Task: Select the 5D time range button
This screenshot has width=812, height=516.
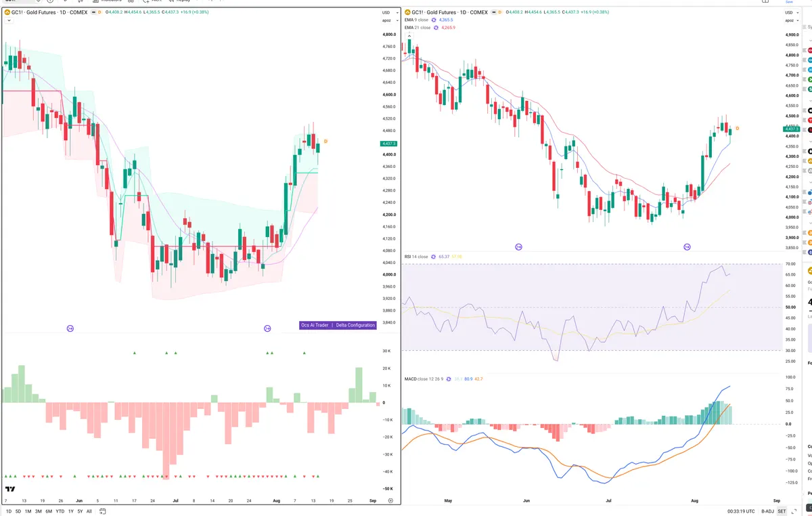Action: click(18, 511)
